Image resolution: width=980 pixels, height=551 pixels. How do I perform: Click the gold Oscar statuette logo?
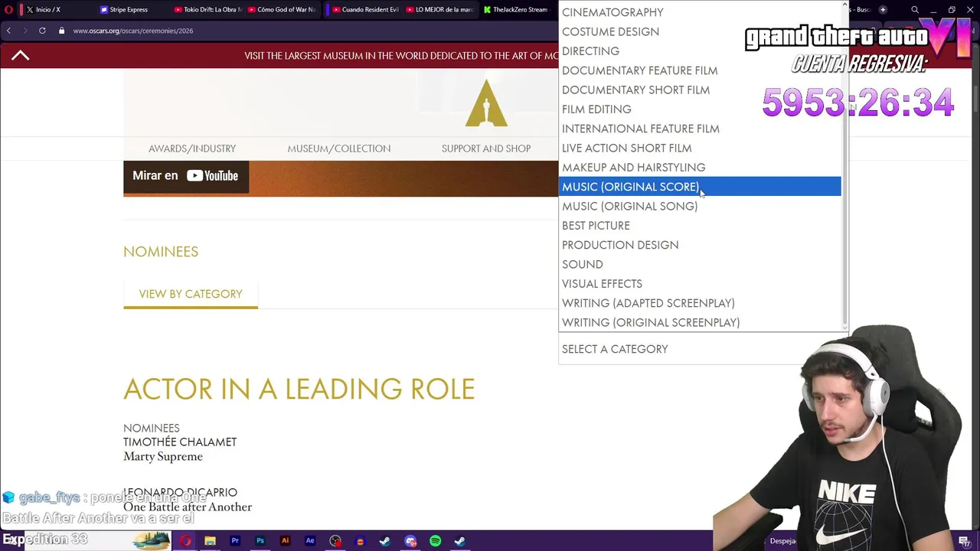click(x=486, y=103)
